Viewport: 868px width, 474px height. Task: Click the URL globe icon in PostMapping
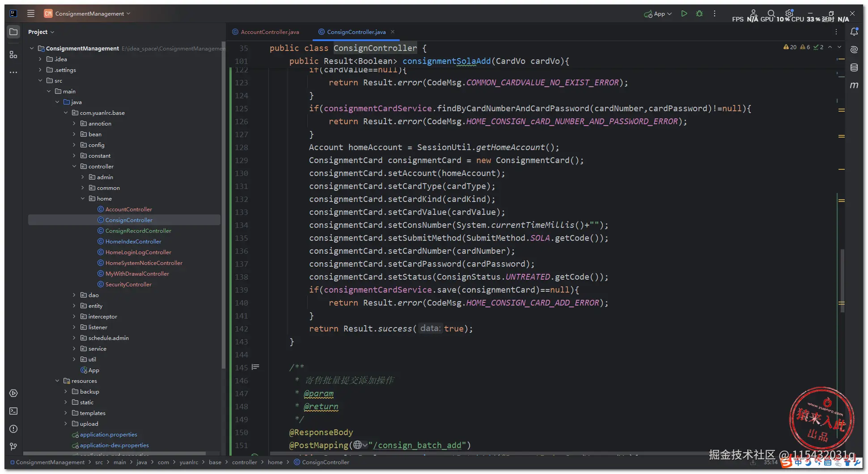(x=357, y=445)
